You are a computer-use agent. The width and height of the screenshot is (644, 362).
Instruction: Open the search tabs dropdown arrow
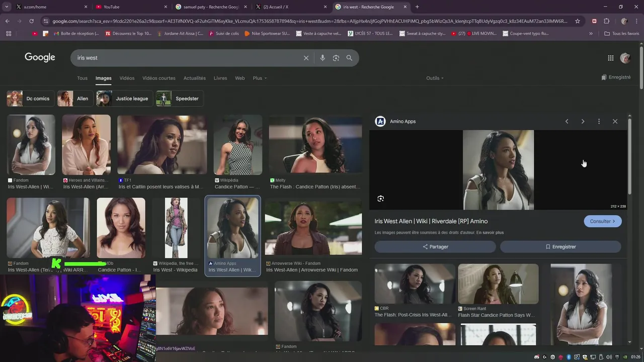(x=7, y=7)
